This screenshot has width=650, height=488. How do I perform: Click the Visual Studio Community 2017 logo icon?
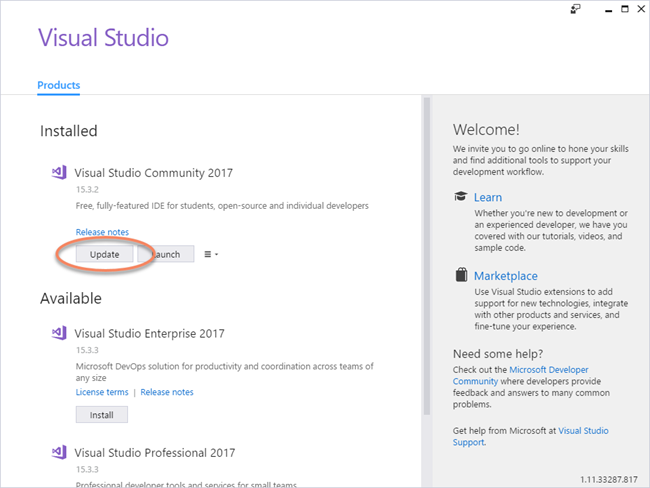pos(59,172)
